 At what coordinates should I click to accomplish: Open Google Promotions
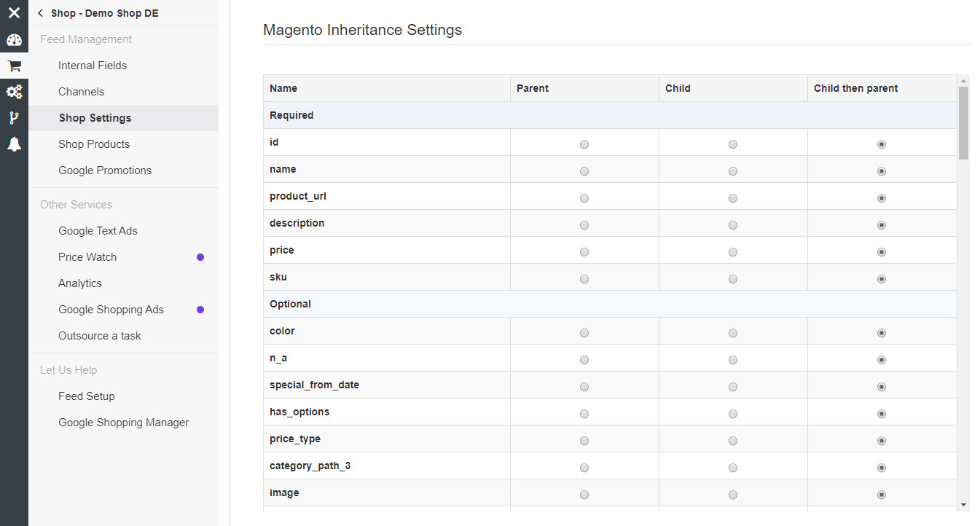click(x=105, y=170)
